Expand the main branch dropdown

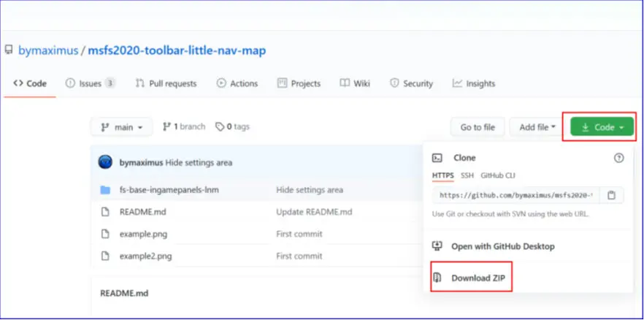[121, 127]
